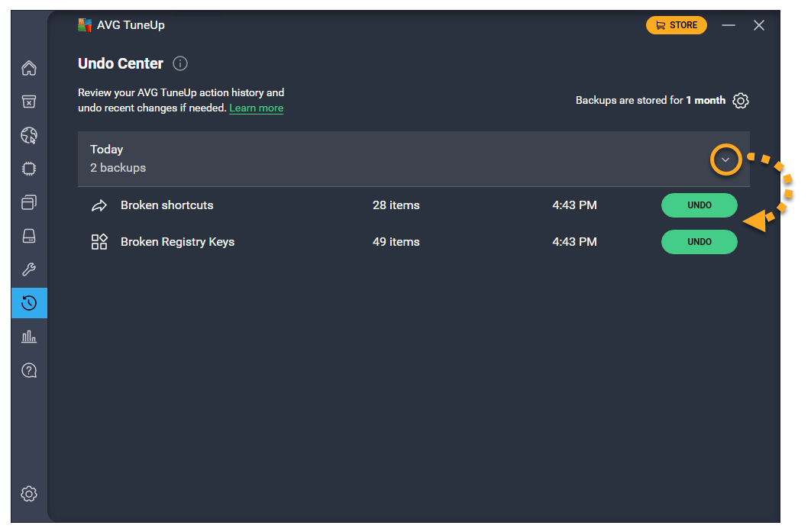811x532 pixels.
Task: Open the Home dashboard icon in sidebar
Action: pyautogui.click(x=29, y=69)
